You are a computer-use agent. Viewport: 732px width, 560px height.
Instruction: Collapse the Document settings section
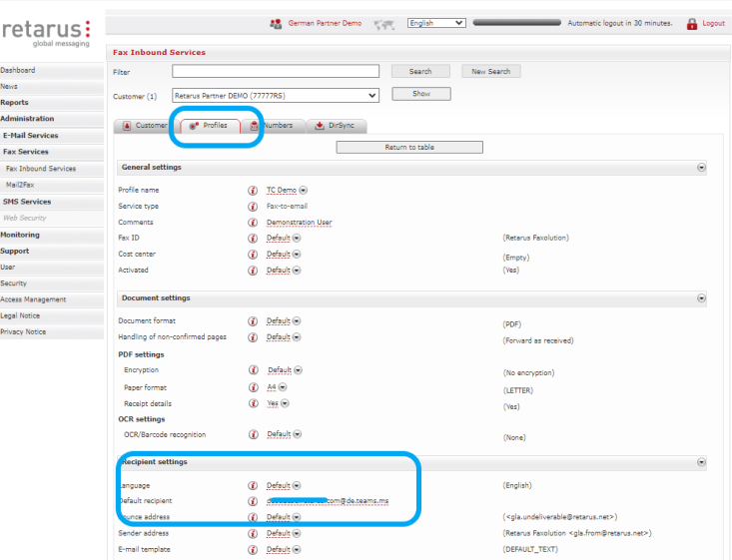tap(701, 297)
